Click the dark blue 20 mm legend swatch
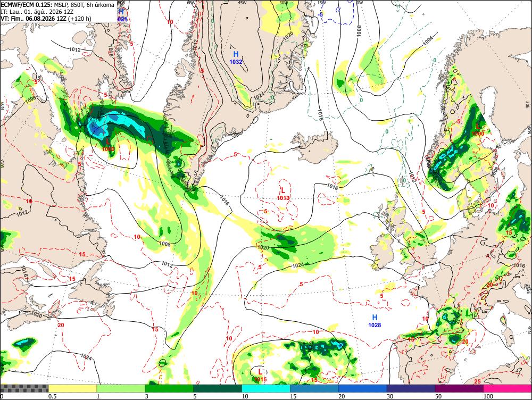The width and height of the screenshot is (532, 400). pyautogui.click(x=362, y=388)
